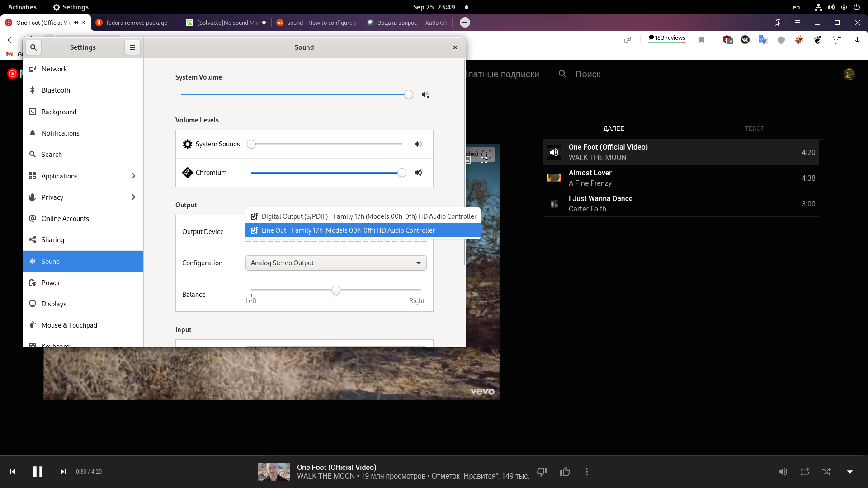Set System Sounds volume slider

coord(325,144)
